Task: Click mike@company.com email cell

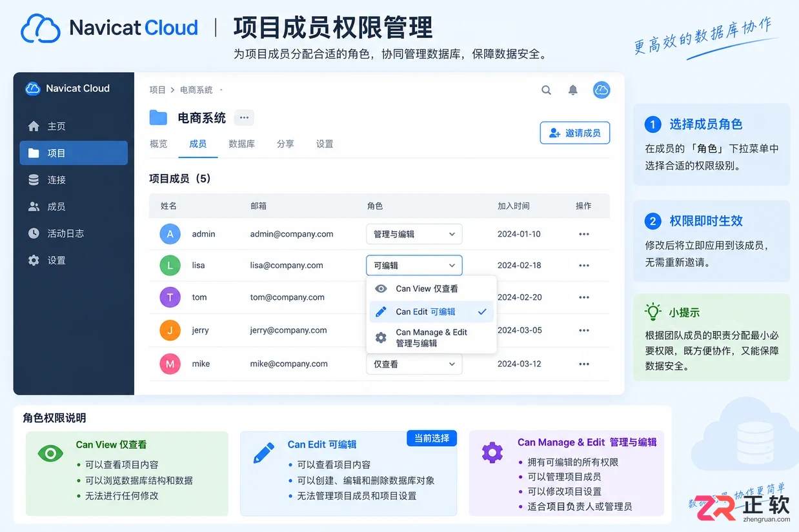Action: coord(288,364)
